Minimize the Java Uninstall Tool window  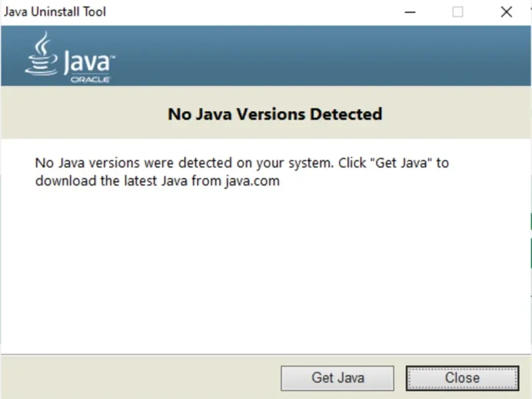point(408,12)
